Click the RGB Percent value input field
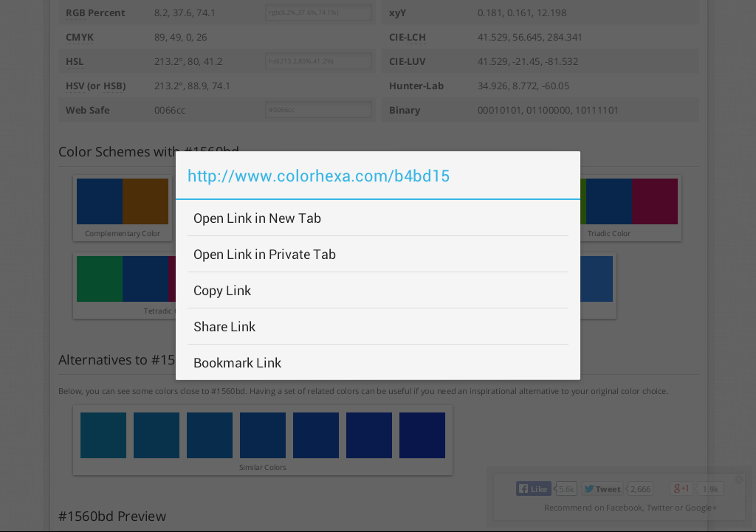 click(x=318, y=13)
